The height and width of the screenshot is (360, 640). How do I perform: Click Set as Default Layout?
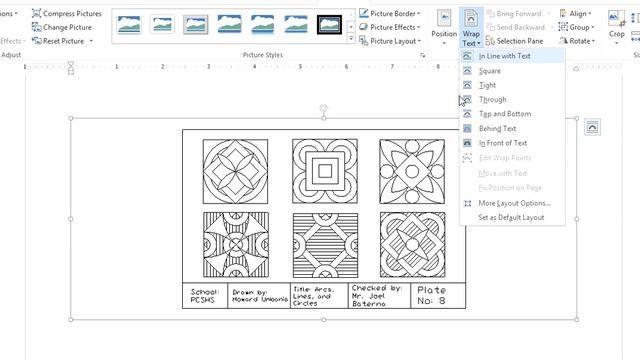click(512, 217)
